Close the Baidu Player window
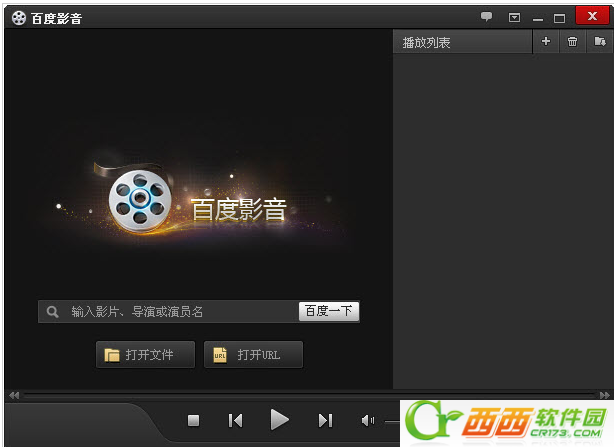This screenshot has height=447, width=614. pos(592,16)
